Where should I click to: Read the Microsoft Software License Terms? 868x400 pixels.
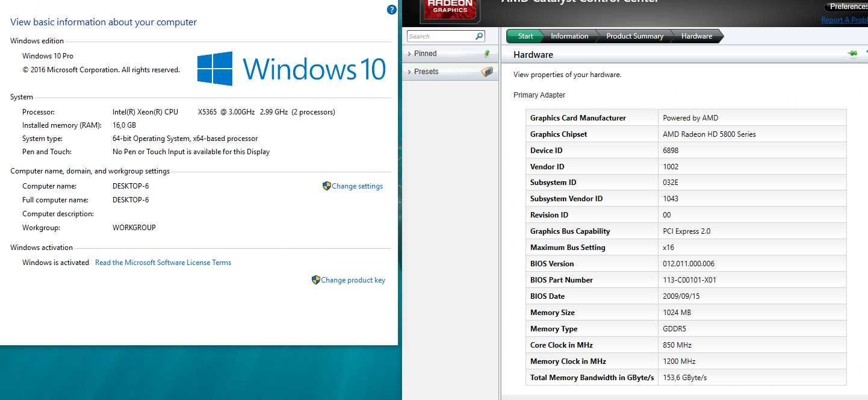[x=163, y=263]
